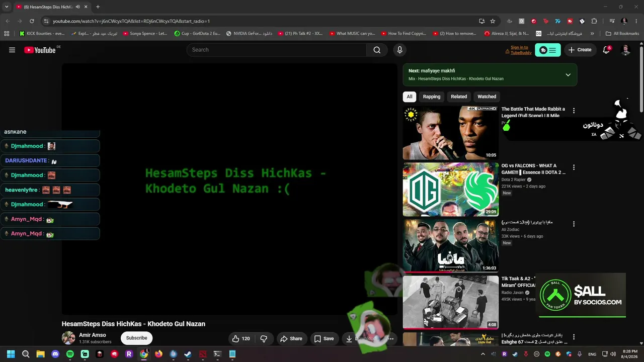Open the Chrome tab search dropdown
The width and height of the screenshot is (644, 362).
7,7
